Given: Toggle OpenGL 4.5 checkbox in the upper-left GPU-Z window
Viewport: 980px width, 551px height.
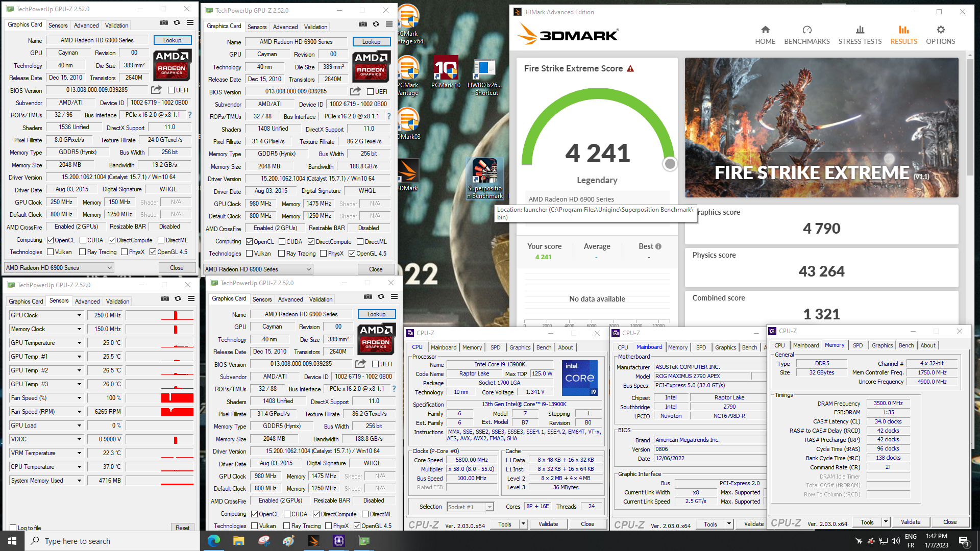Looking at the screenshot, I should coord(153,252).
